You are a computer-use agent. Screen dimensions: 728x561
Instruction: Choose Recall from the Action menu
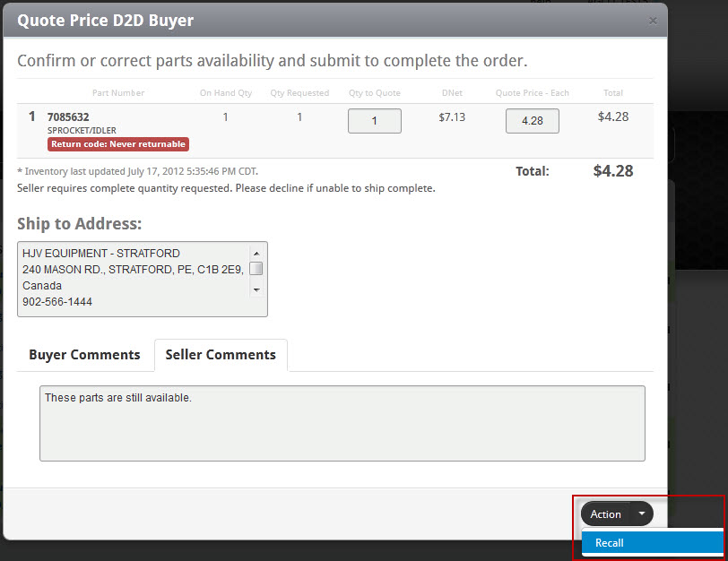click(653, 543)
